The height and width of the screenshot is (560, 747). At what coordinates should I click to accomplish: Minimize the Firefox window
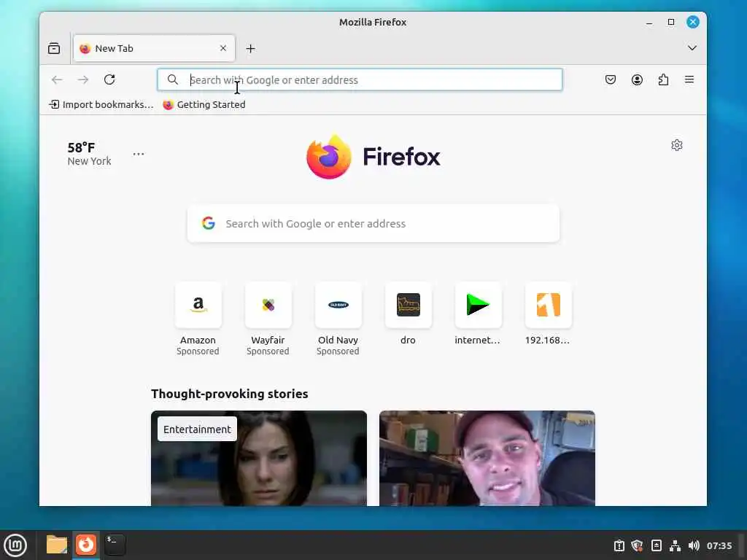coord(649,23)
